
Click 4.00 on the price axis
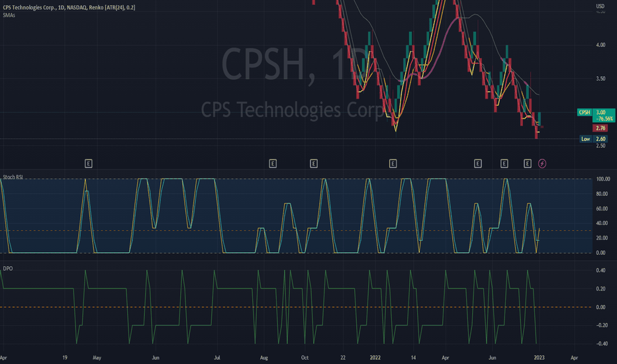tap(600, 45)
